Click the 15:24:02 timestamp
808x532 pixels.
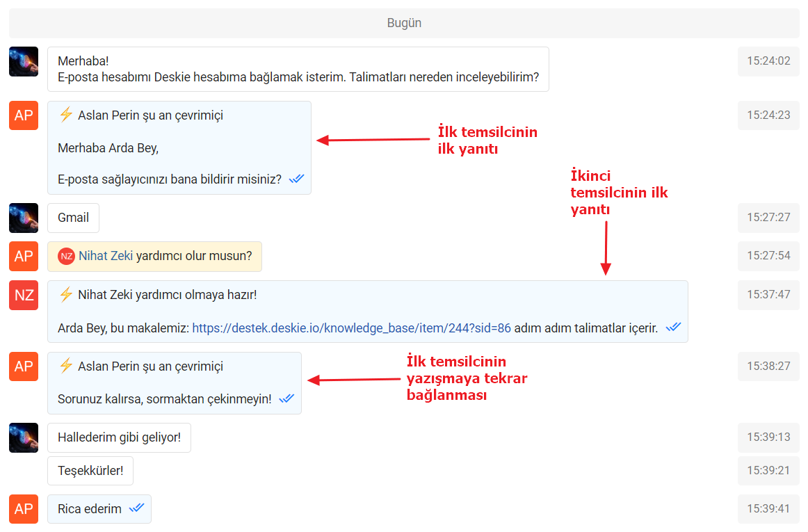(768, 61)
